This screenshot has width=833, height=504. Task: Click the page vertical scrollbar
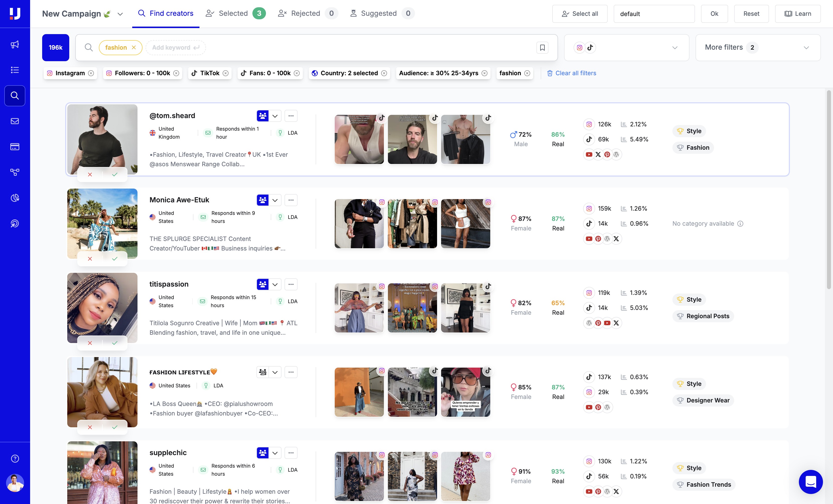coord(828,189)
